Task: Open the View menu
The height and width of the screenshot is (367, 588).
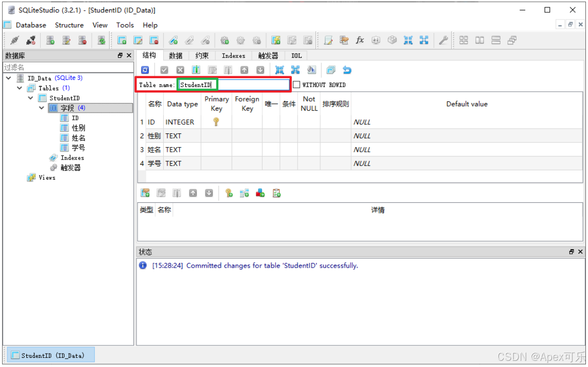Action: pos(100,25)
